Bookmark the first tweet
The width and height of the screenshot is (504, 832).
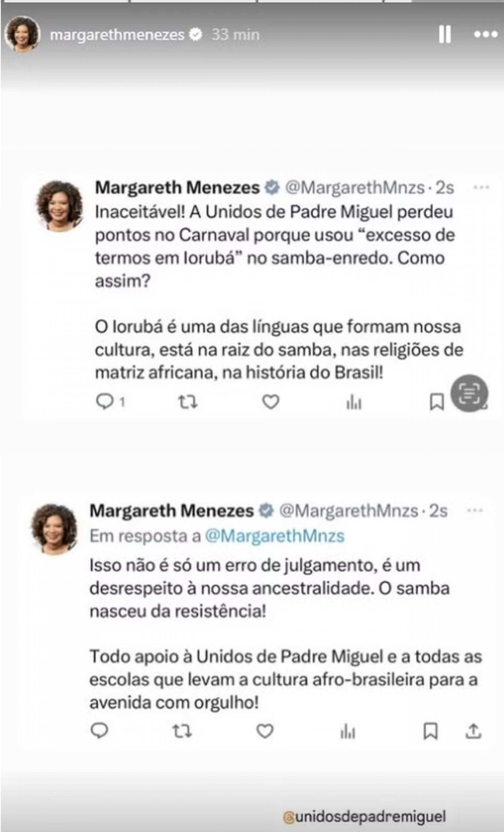[436, 402]
